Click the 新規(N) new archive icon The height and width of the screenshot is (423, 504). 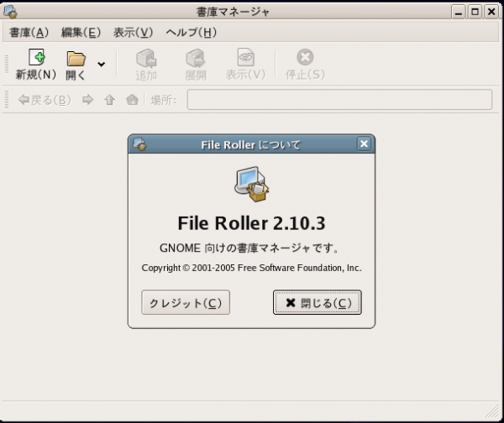(x=36, y=57)
